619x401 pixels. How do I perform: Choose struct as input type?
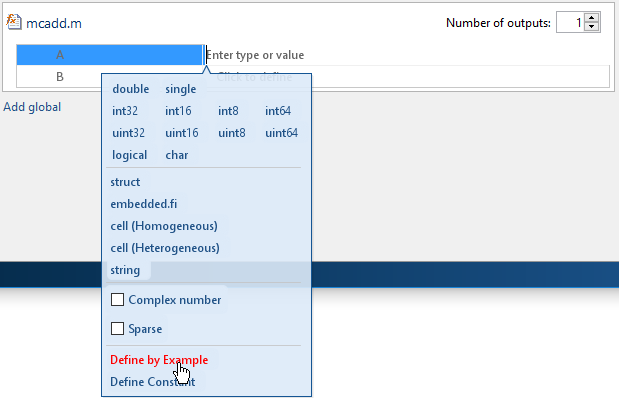125,182
